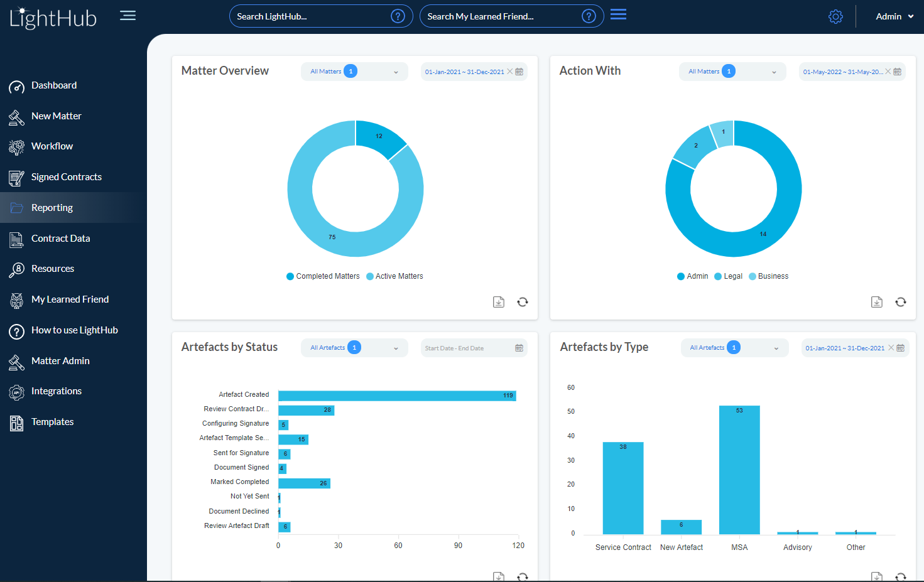Toggle the Completed Matters legend entry
Image resolution: width=924 pixels, height=582 pixels.
point(322,276)
